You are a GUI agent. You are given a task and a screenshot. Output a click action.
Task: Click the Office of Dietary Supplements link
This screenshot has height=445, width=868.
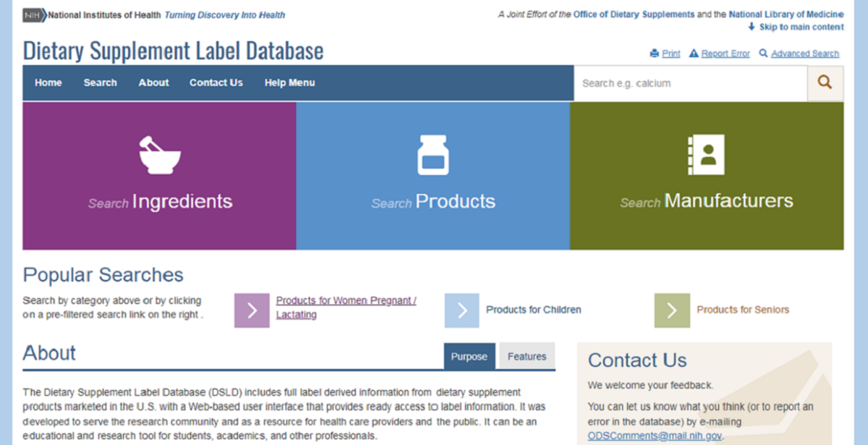pos(634,14)
